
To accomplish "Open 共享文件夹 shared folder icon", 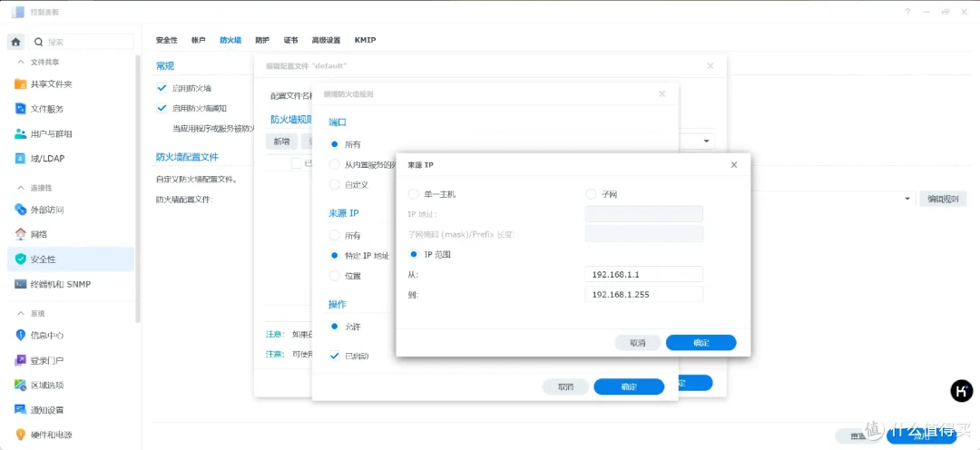I will [x=20, y=83].
